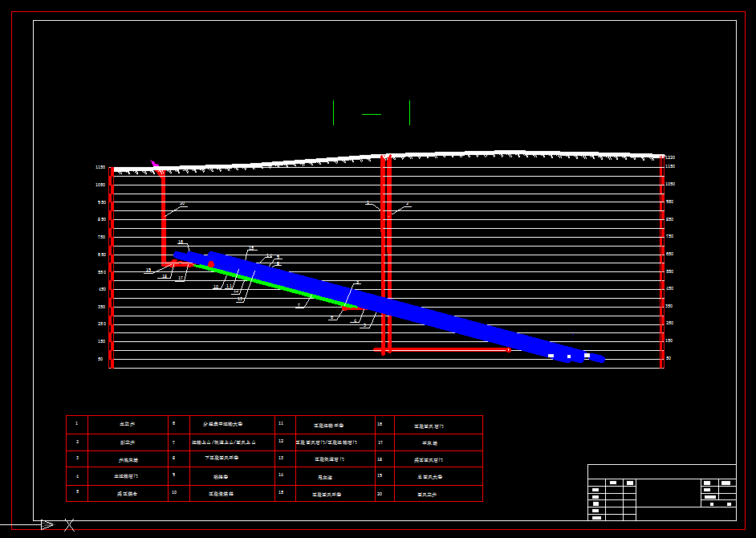Viewport: 756px width, 538px height.
Task: Select callout number 14 above the blue seam
Action: click(x=270, y=256)
